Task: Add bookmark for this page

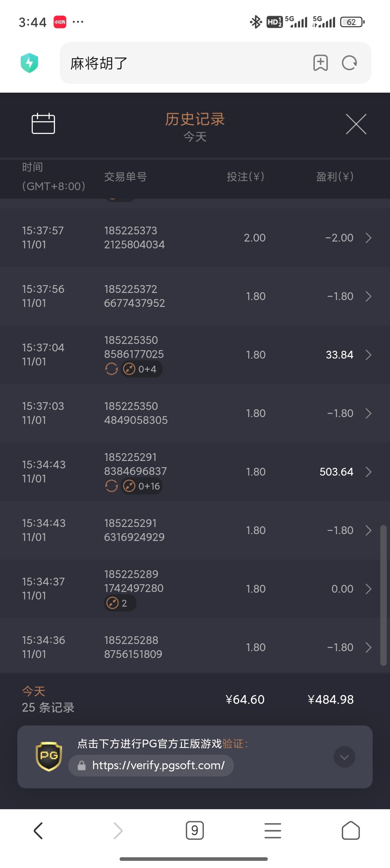Action: pos(320,63)
